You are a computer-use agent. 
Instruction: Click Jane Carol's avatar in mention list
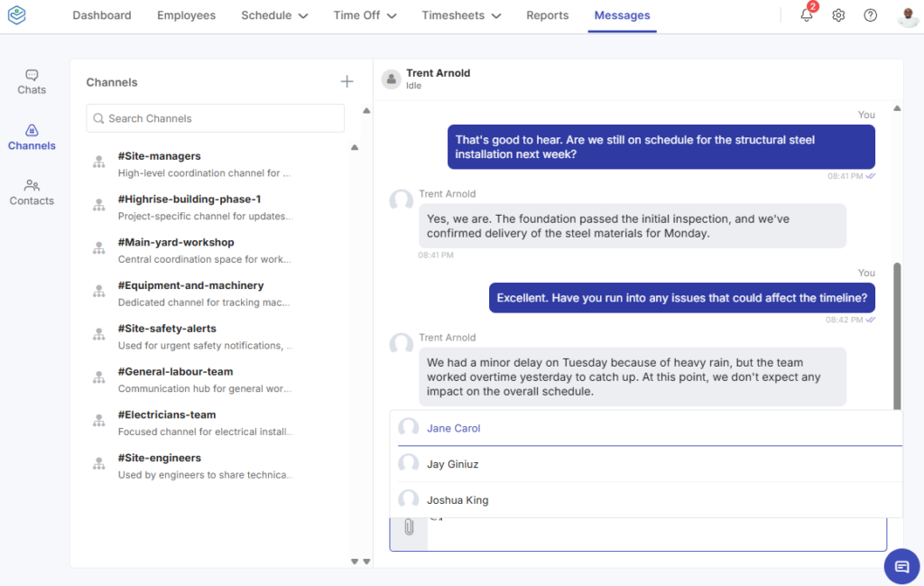tap(409, 428)
